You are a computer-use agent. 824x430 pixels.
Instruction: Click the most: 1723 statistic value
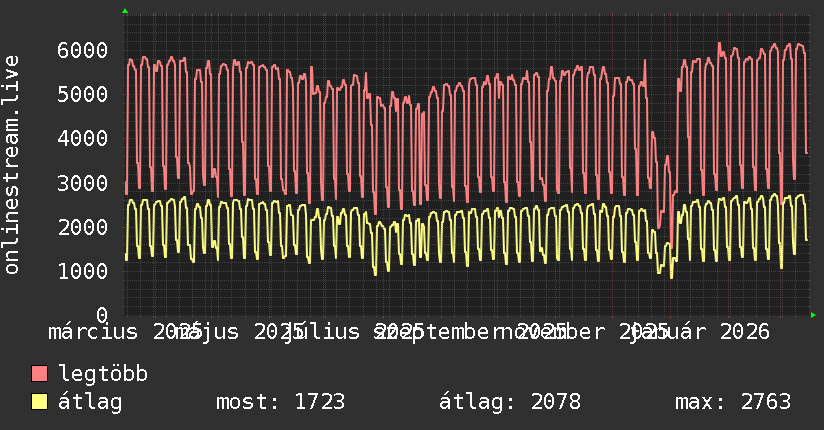pyautogui.click(x=281, y=402)
